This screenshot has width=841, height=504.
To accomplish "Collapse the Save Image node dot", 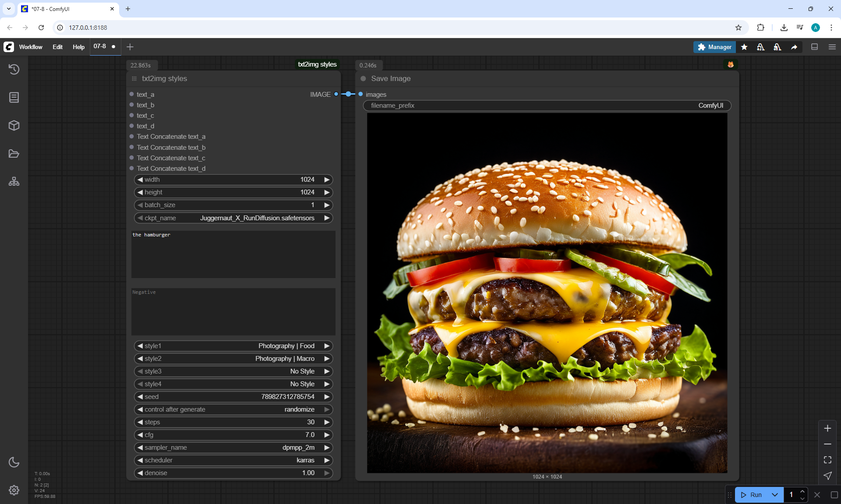I will point(363,79).
